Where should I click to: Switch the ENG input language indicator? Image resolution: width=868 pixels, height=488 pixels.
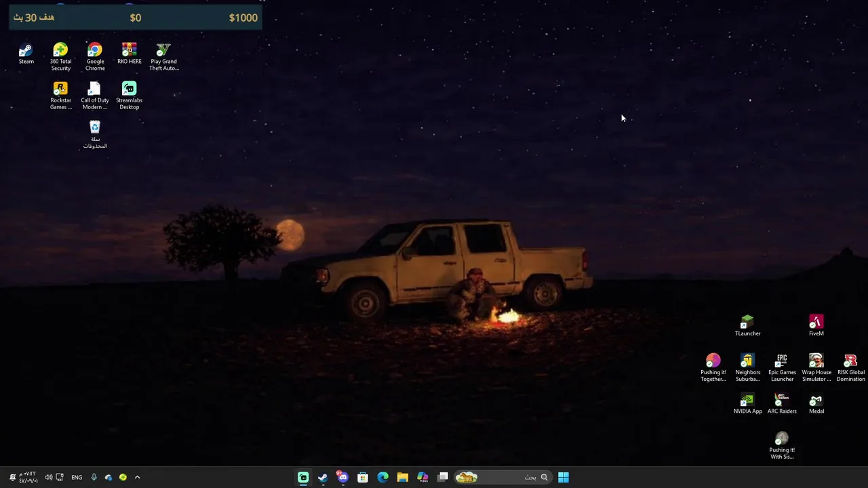point(77,477)
